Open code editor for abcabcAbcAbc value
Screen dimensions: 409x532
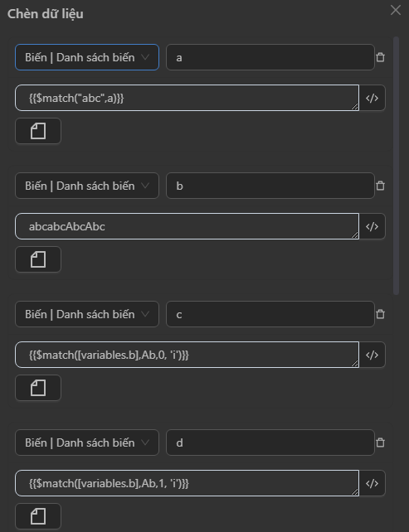point(372,227)
